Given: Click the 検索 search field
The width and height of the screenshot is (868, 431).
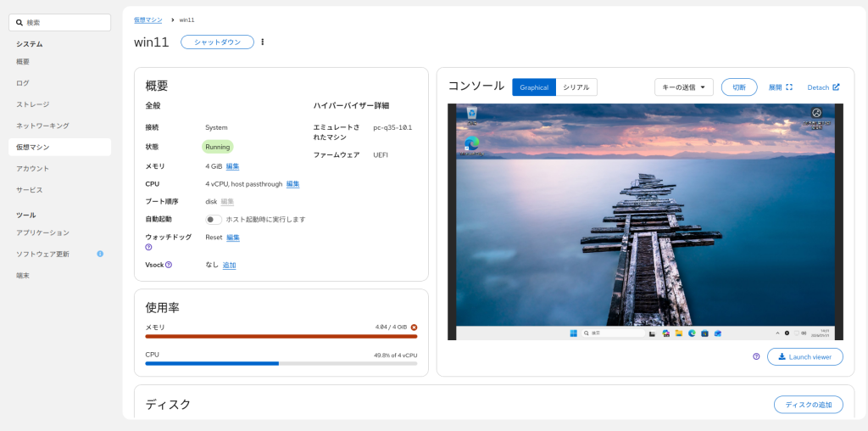Looking at the screenshot, I should click(59, 23).
